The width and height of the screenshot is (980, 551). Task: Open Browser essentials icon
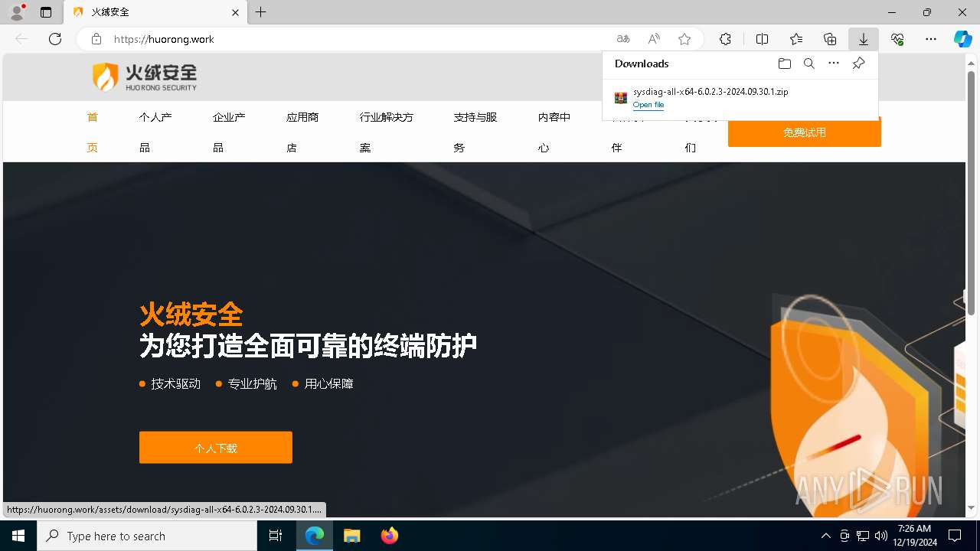click(897, 39)
